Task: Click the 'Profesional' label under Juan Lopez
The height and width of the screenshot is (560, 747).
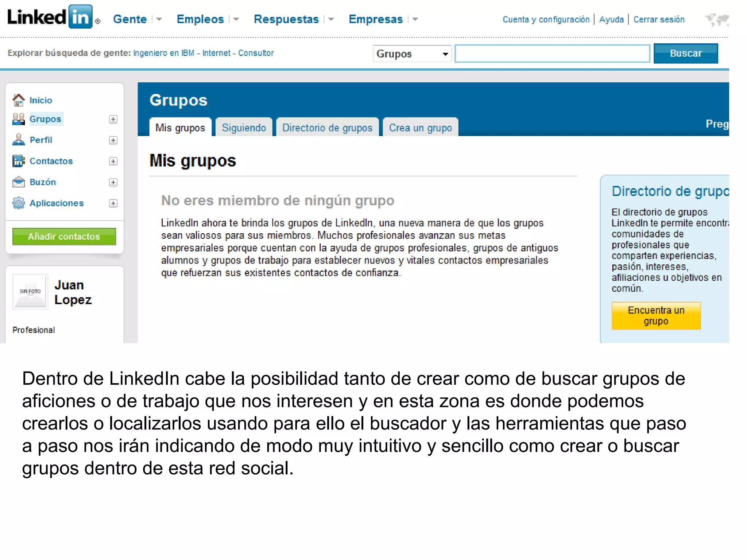Action: [x=34, y=330]
